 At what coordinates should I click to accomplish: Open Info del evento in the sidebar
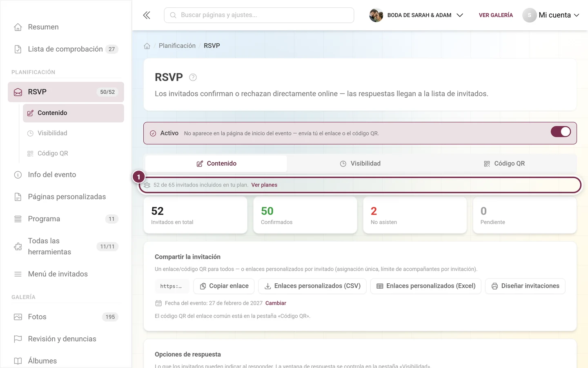coord(66,175)
